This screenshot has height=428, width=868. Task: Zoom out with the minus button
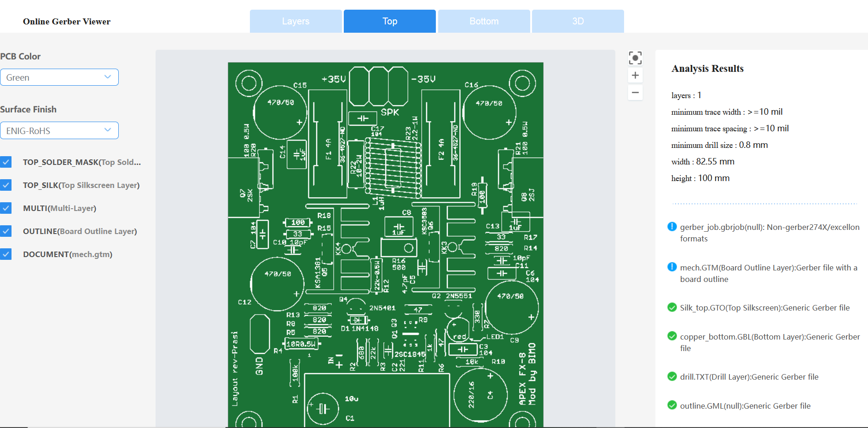pos(635,93)
